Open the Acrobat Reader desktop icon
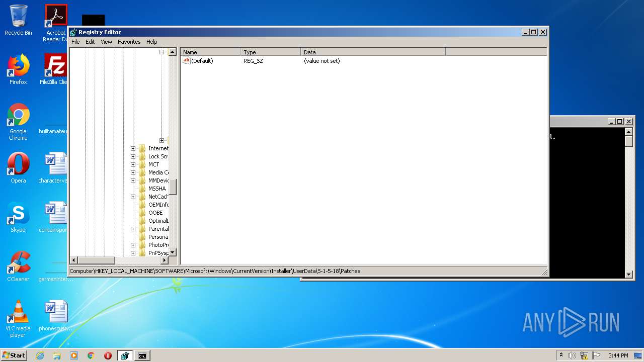 [x=56, y=23]
